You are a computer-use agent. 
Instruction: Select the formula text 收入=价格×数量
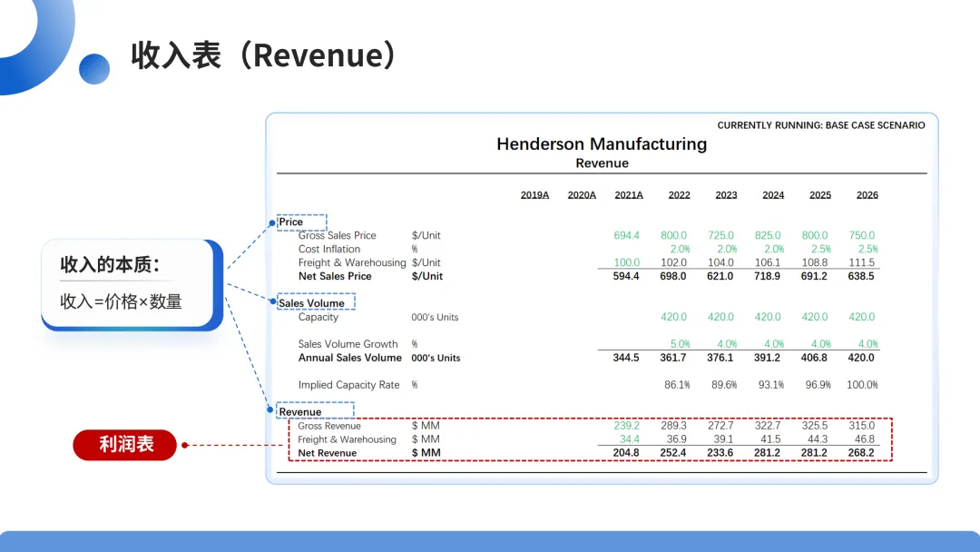(121, 302)
